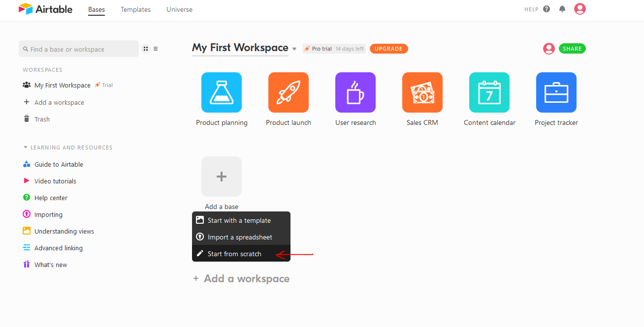Focus the Find a base or workspace field
Image resolution: width=644 pixels, height=327 pixels.
[79, 49]
